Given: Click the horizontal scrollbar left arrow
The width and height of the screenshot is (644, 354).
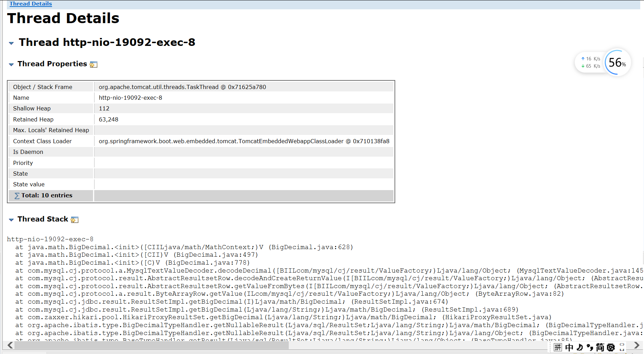Looking at the screenshot, I should pos(10,345).
